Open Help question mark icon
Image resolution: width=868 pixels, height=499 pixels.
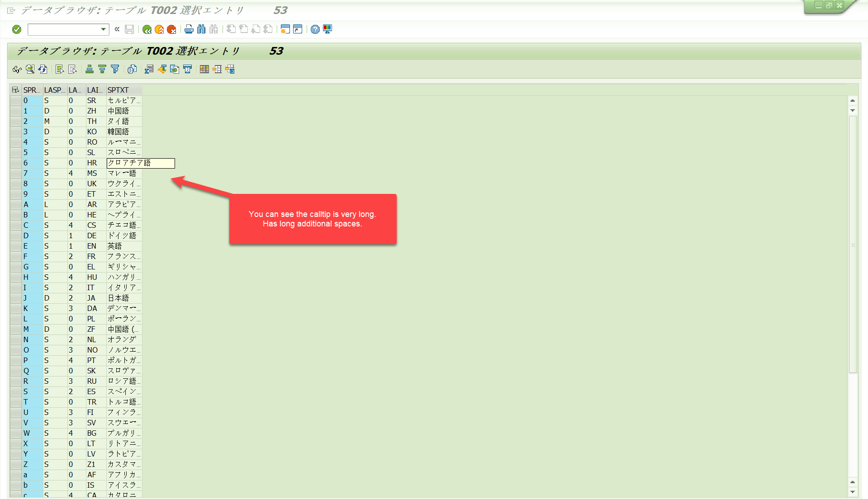click(x=315, y=29)
